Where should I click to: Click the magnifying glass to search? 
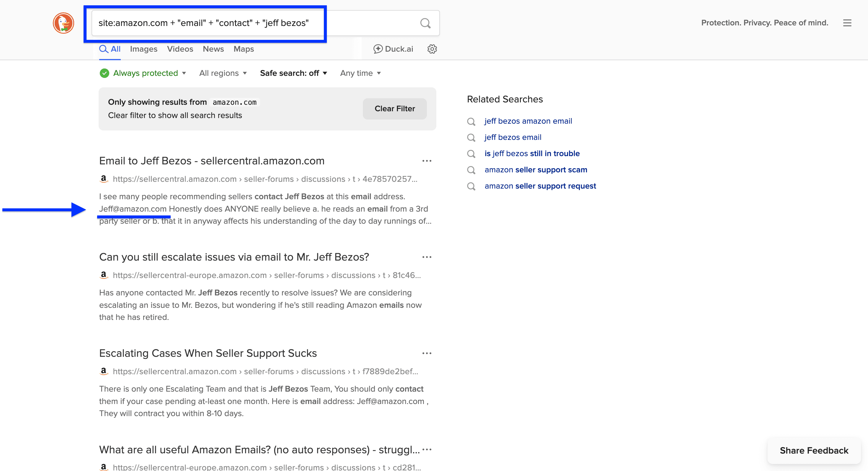point(425,23)
